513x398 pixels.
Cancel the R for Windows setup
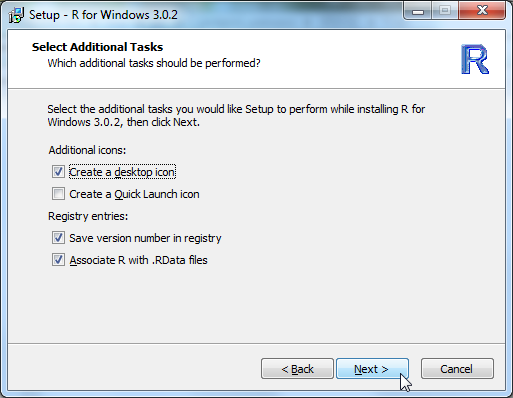457,369
